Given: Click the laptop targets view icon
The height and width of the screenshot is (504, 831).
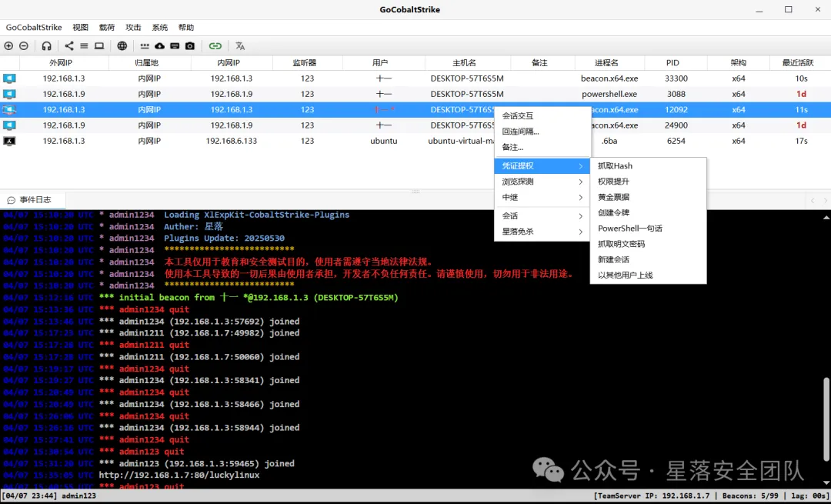Looking at the screenshot, I should coord(99,46).
